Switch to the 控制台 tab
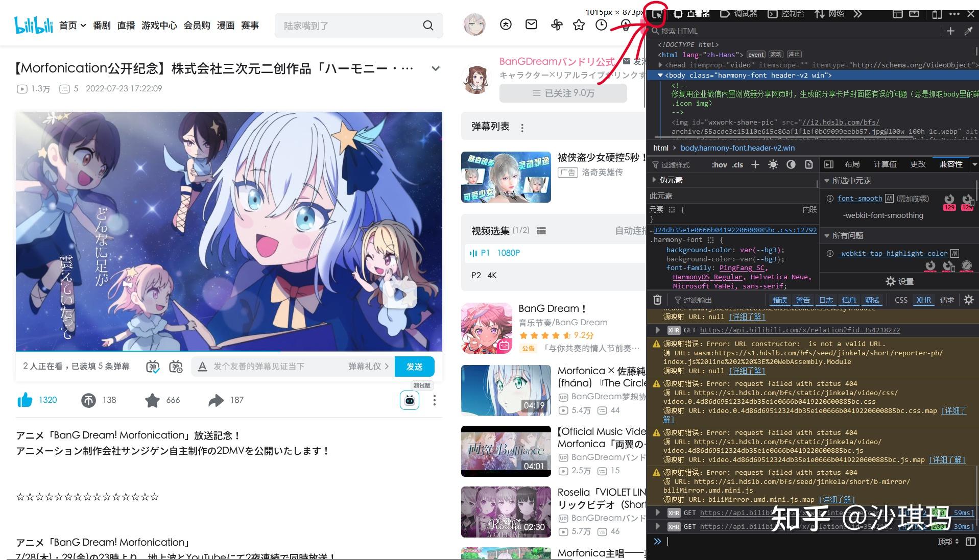 (x=786, y=14)
